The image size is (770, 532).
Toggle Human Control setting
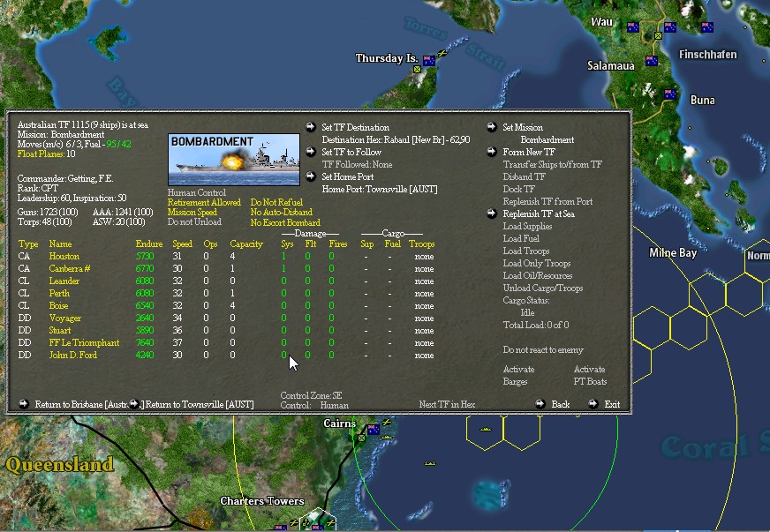196,192
